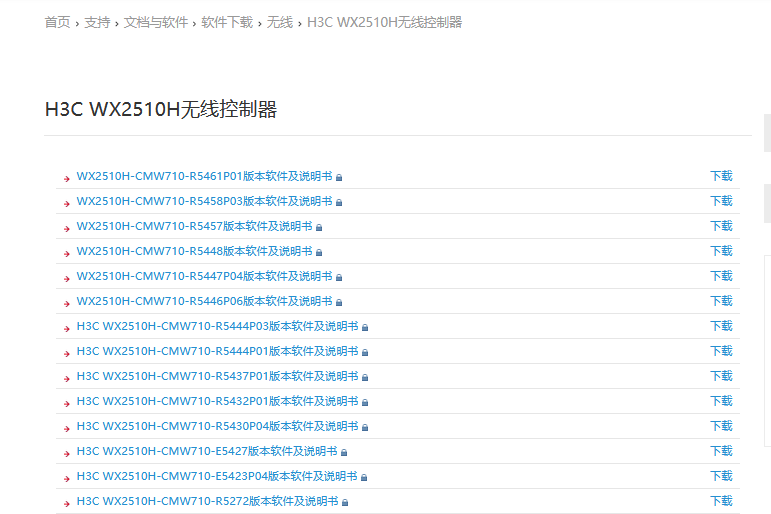
Task: Click 下载 for R5430P04 version
Action: pyautogui.click(x=721, y=426)
